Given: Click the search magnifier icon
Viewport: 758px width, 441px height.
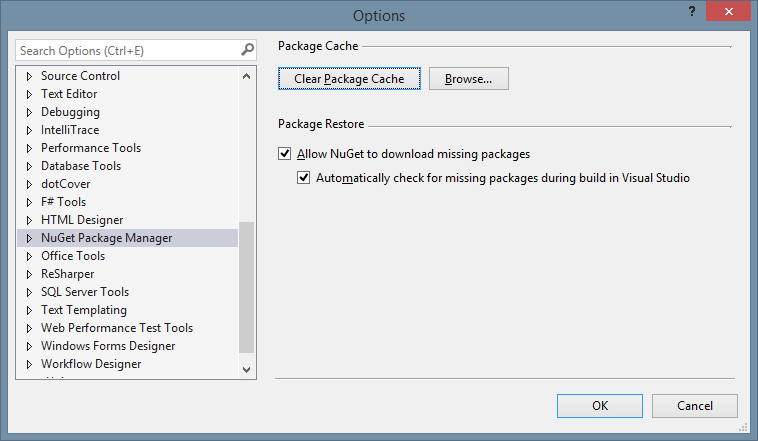Looking at the screenshot, I should click(x=247, y=49).
